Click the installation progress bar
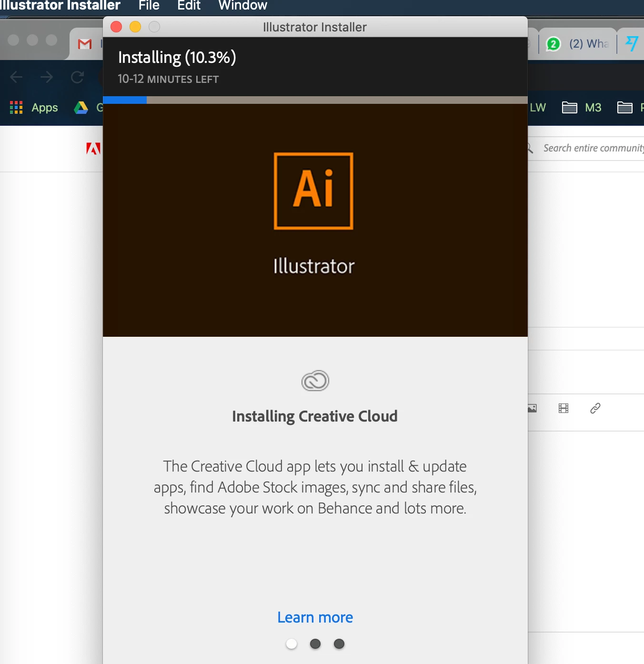644x664 pixels. coord(315,100)
